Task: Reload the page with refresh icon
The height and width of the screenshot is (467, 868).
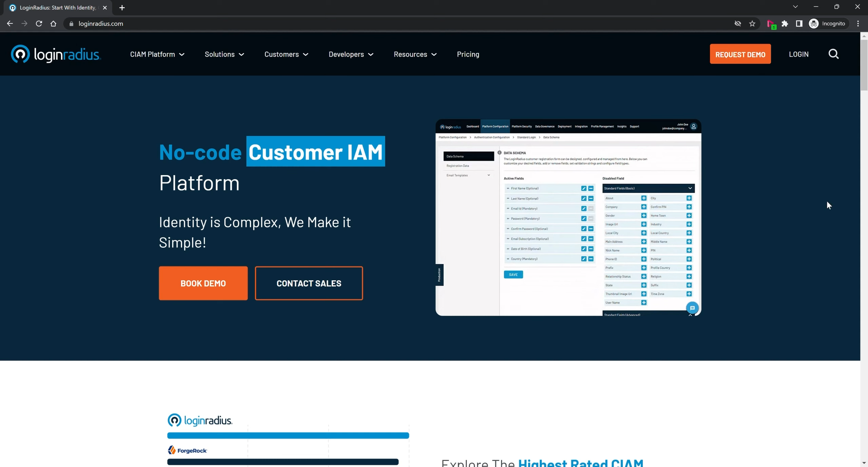Action: pos(39,23)
